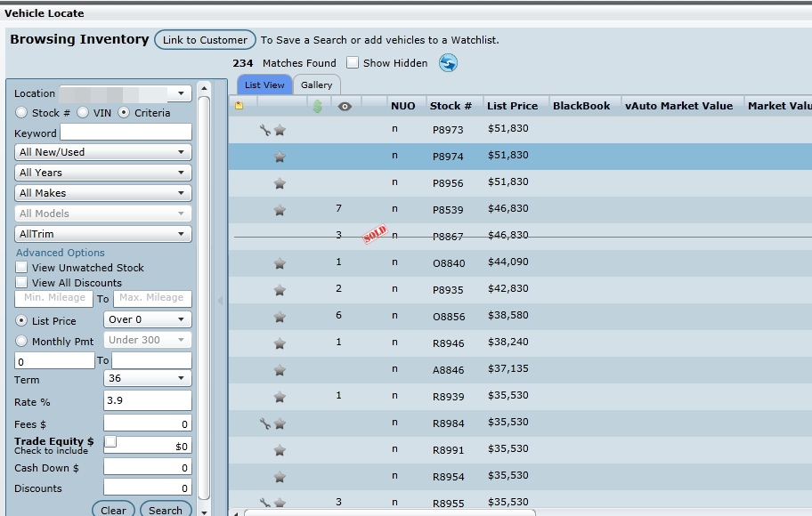Star the P8974 vehicle row
Screen dimensions: 812x516
point(280,157)
